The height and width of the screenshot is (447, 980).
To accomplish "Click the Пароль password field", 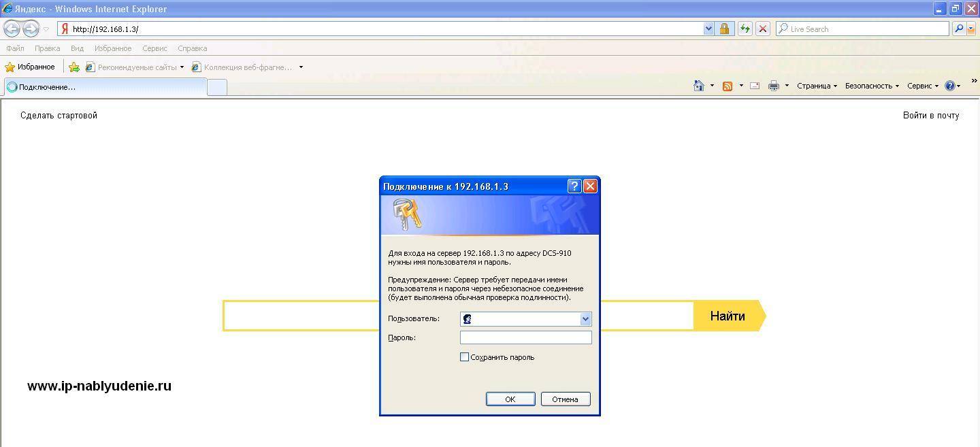I will [x=526, y=337].
